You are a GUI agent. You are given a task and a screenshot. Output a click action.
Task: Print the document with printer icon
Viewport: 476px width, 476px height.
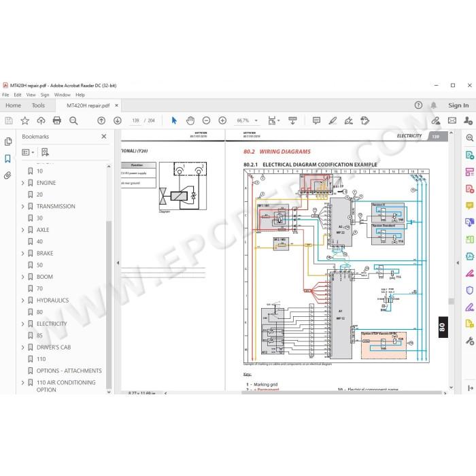pos(56,120)
